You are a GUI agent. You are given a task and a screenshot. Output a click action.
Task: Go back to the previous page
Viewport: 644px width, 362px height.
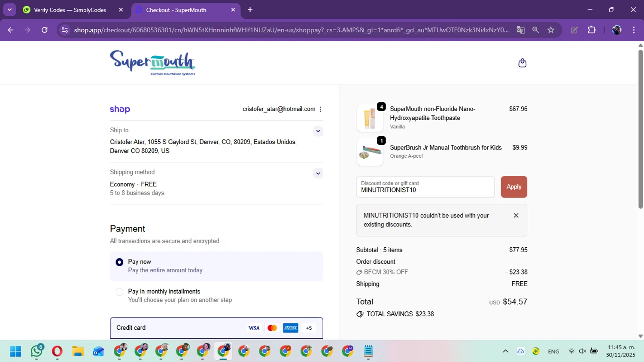(x=11, y=30)
